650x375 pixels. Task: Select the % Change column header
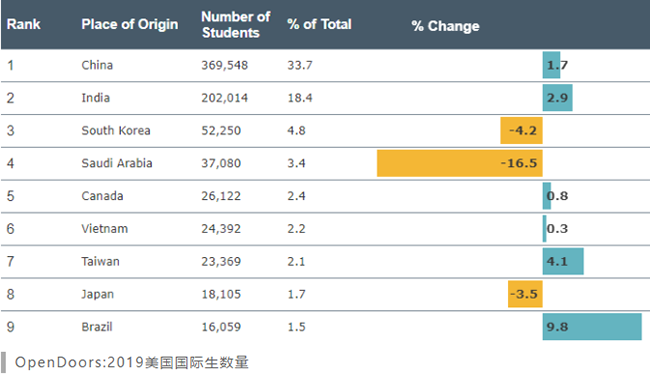[x=445, y=26]
